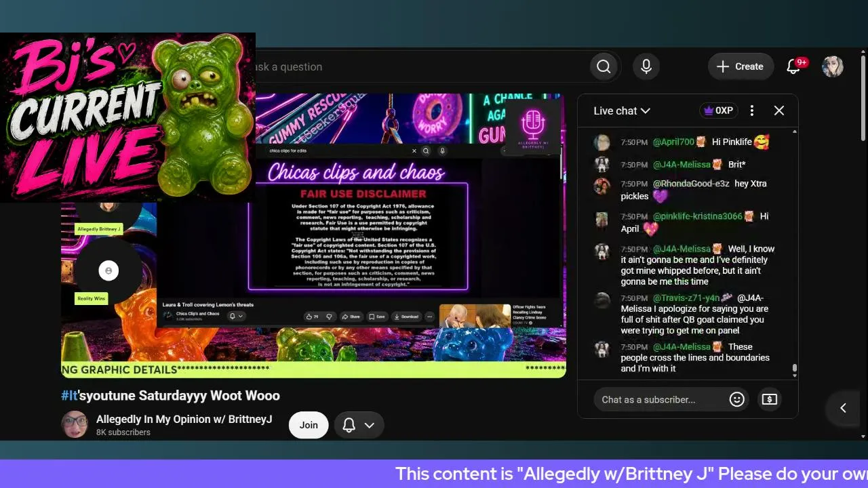868x488 pixels.
Task: Click pinklife-kristina3066's chat avatar
Action: [x=601, y=219]
